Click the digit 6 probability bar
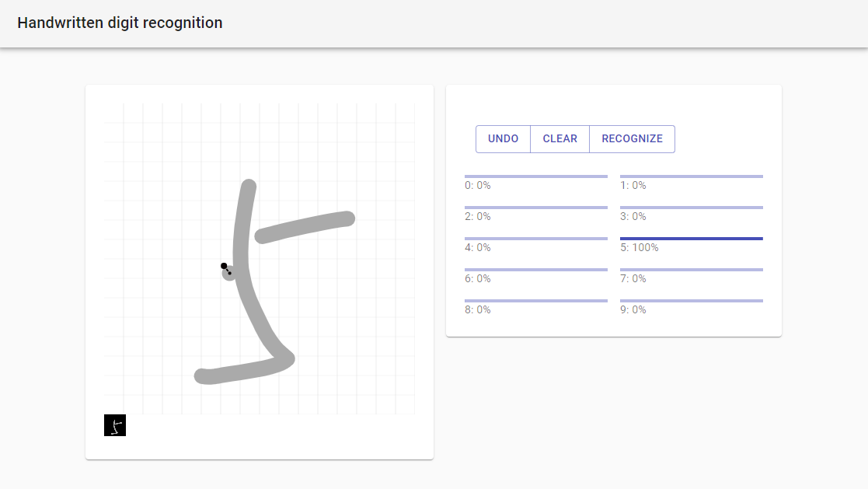Image resolution: width=868 pixels, height=489 pixels. pos(536,270)
